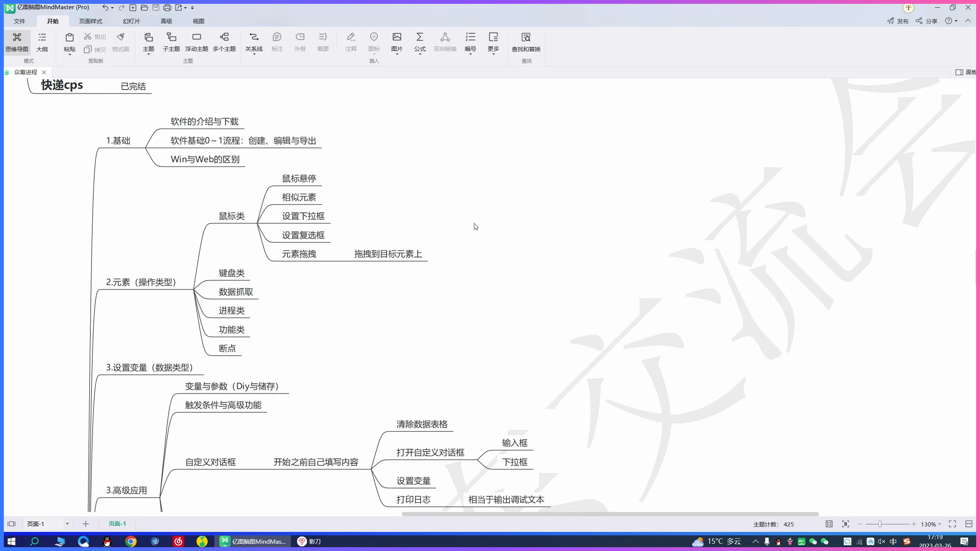980x551 pixels.
Task: Click the Share (分享) button
Action: click(926, 21)
